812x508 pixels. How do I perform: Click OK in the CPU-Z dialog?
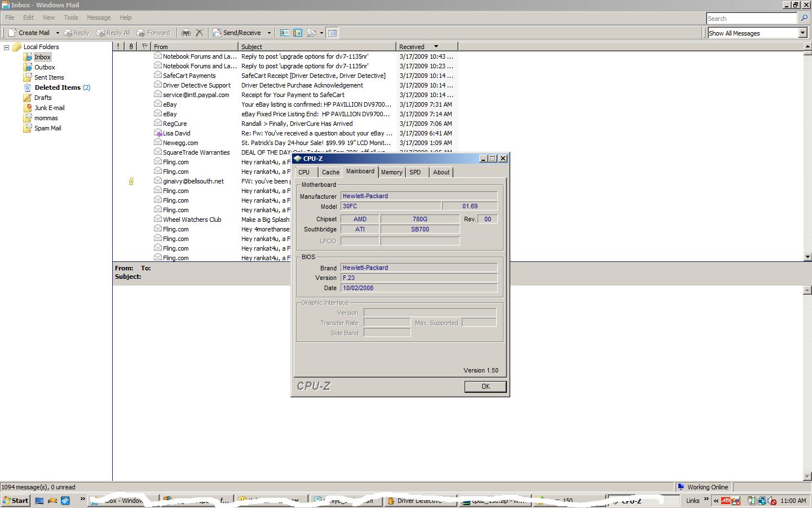(x=486, y=387)
